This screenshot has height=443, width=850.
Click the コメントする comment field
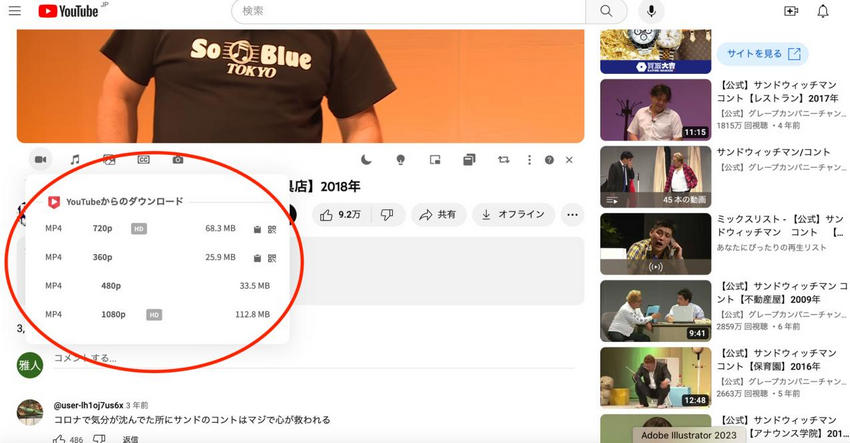tap(314, 358)
